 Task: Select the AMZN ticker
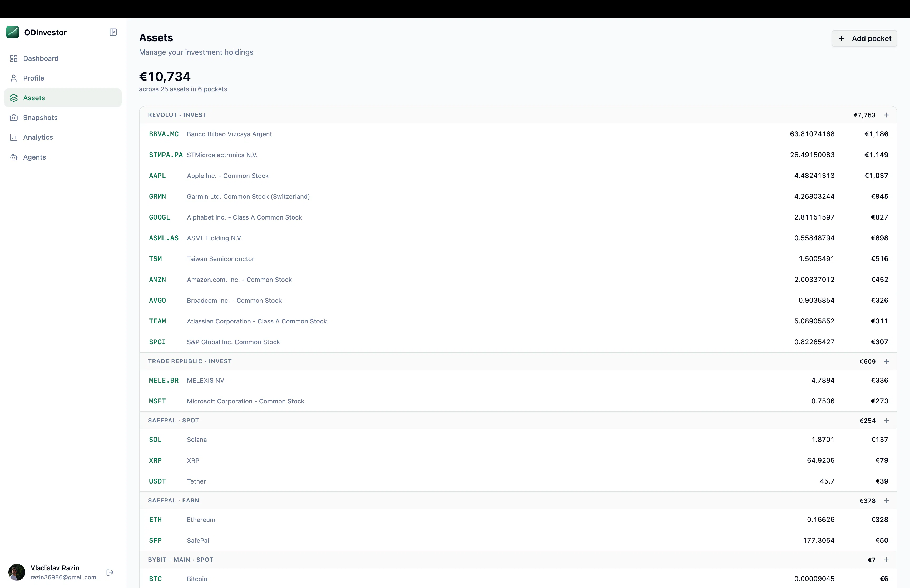click(157, 280)
